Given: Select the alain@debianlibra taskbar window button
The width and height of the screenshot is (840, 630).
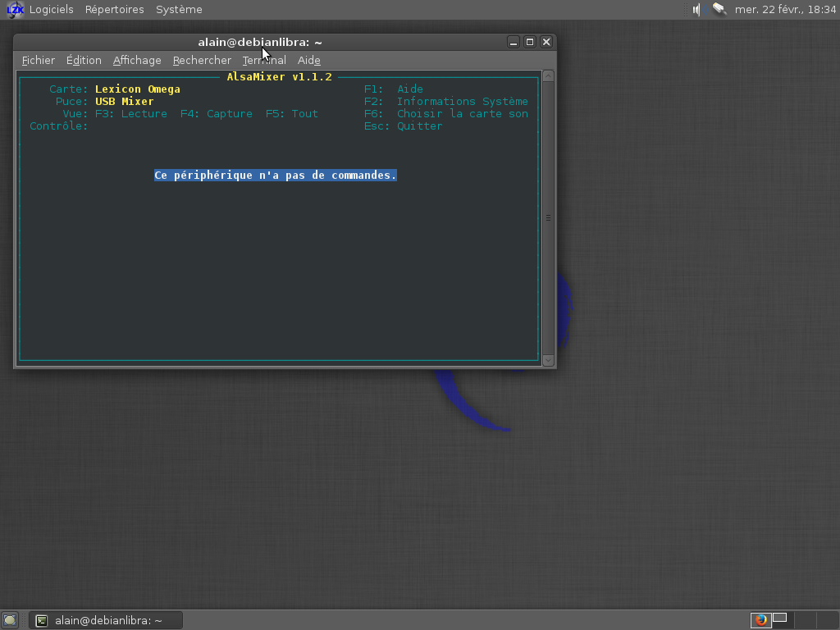Looking at the screenshot, I should coord(106,620).
